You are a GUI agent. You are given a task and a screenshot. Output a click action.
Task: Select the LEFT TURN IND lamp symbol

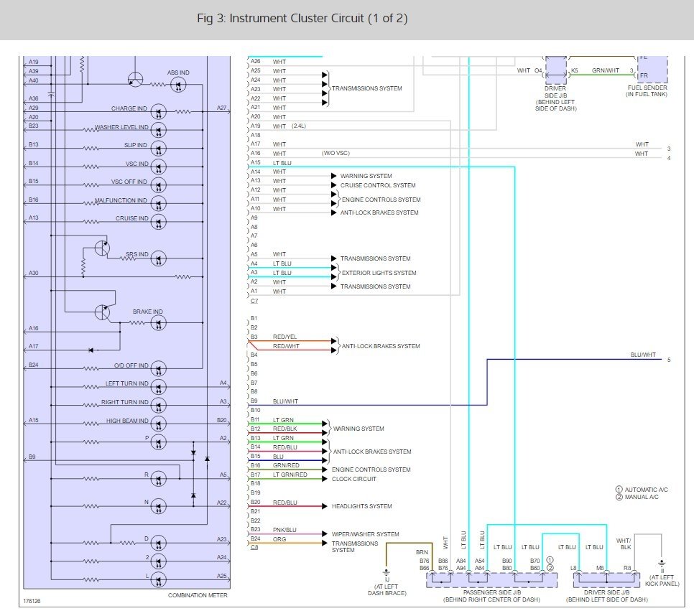(159, 387)
